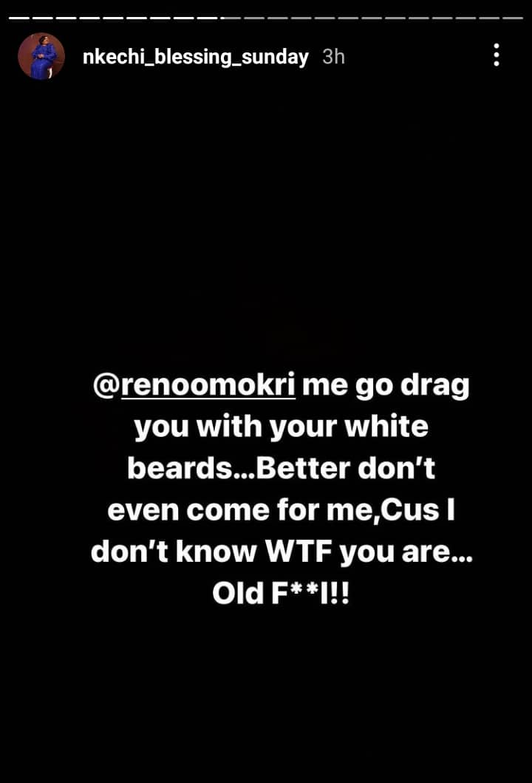
Task: Tap the second story progress segment
Action: 43,18
